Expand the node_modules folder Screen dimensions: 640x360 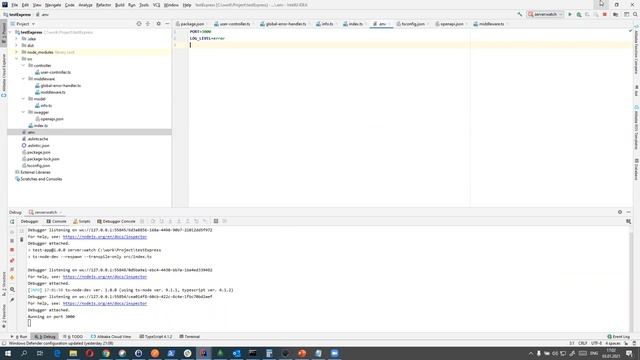[x=17, y=52]
